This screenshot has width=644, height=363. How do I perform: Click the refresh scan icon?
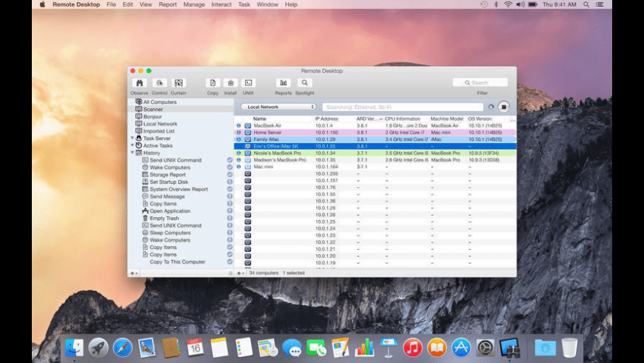(x=492, y=107)
